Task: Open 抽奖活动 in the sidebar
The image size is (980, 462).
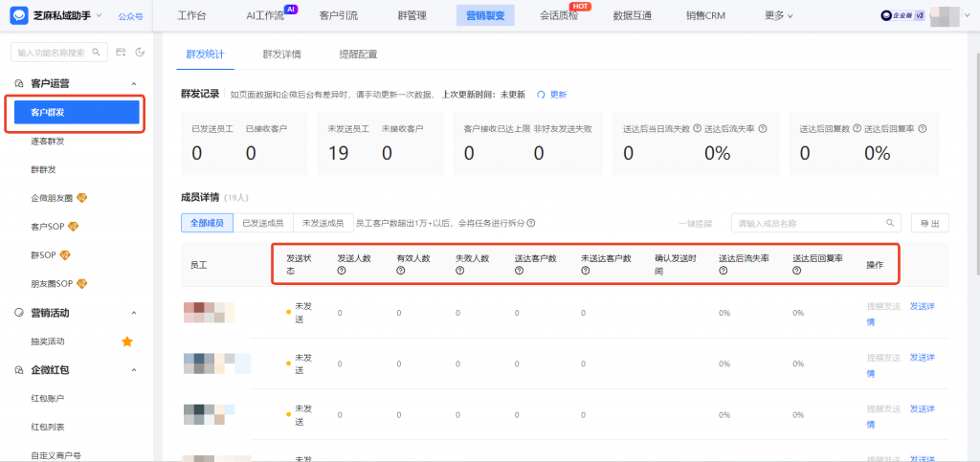Action: (x=48, y=341)
